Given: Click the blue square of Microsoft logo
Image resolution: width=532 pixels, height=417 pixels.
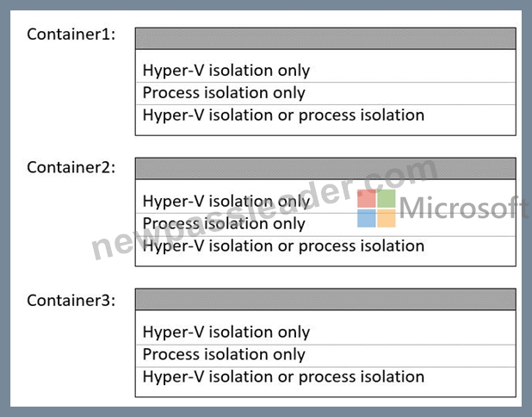Looking at the screenshot, I should (367, 218).
